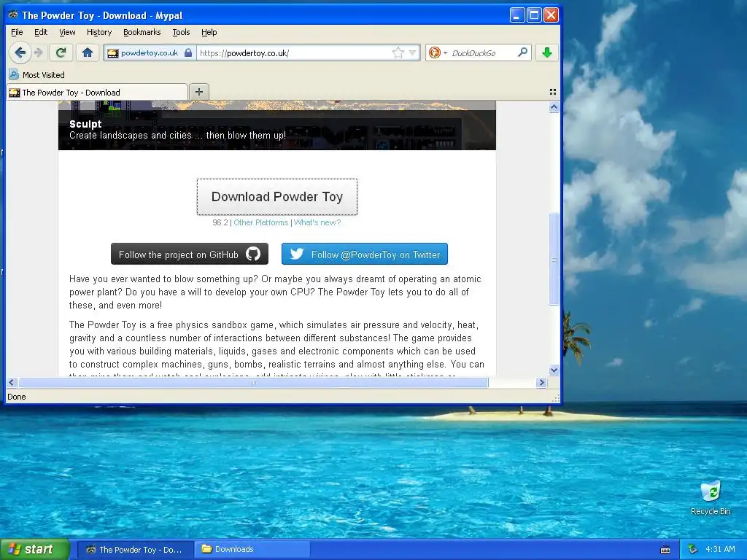Open the Windows Start menu
The height and width of the screenshot is (560, 747).
pyautogui.click(x=35, y=550)
